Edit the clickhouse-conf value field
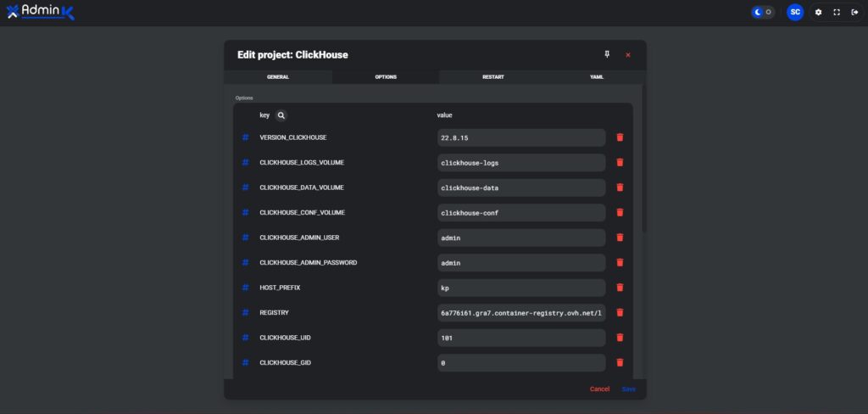The image size is (868, 414). pos(521,212)
